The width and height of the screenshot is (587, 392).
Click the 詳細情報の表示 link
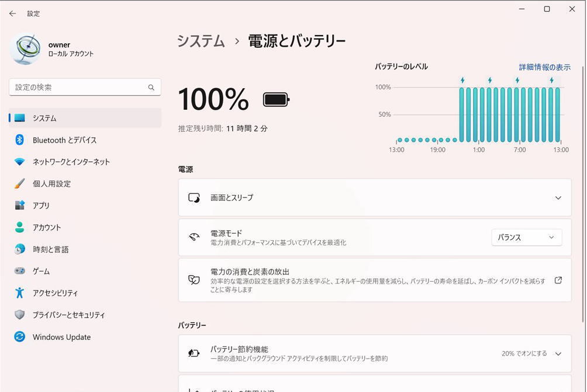point(544,67)
